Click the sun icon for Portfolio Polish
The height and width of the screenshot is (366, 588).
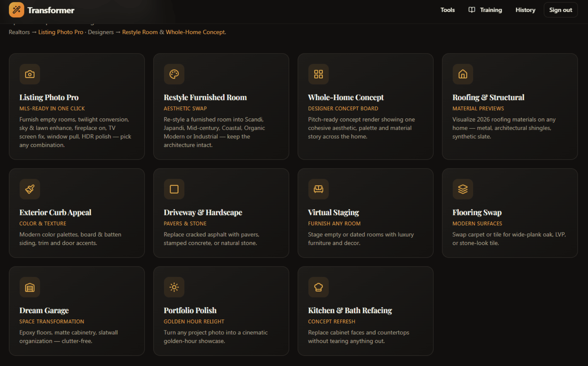[174, 287]
